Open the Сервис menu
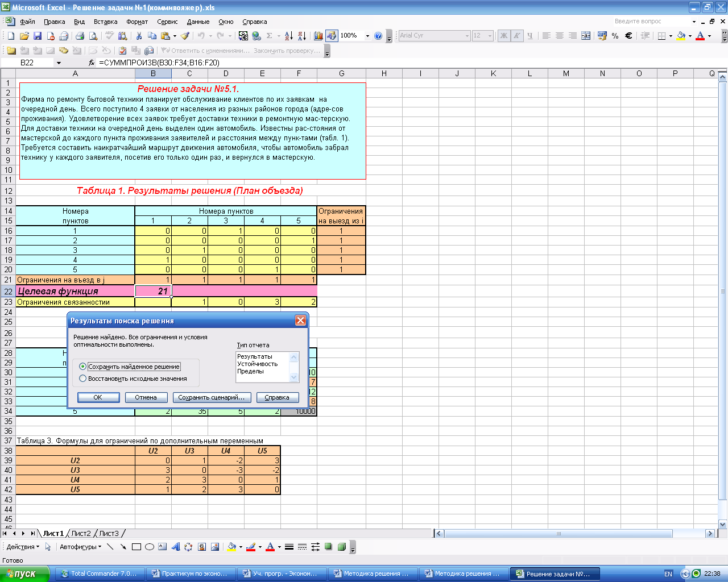728x582 pixels. 167,22
